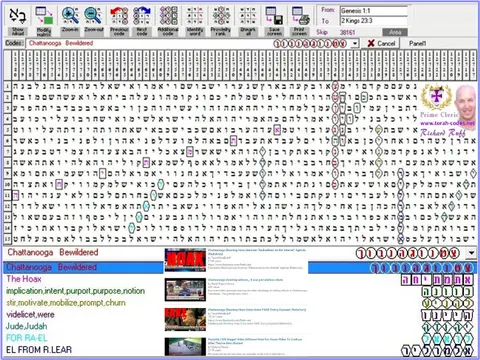Image resolution: width=480 pixels, height=360 pixels.
Task: Click matrix row number 8
Action: (8, 163)
